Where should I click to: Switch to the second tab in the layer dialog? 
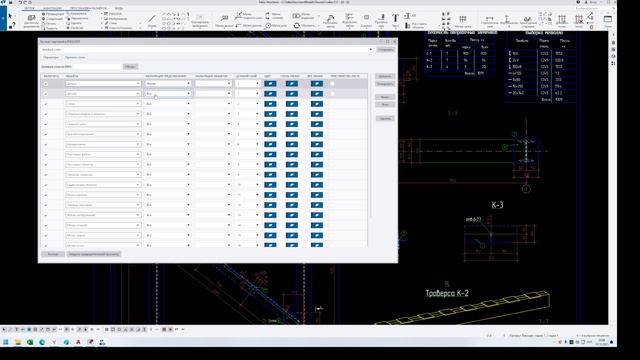click(75, 58)
